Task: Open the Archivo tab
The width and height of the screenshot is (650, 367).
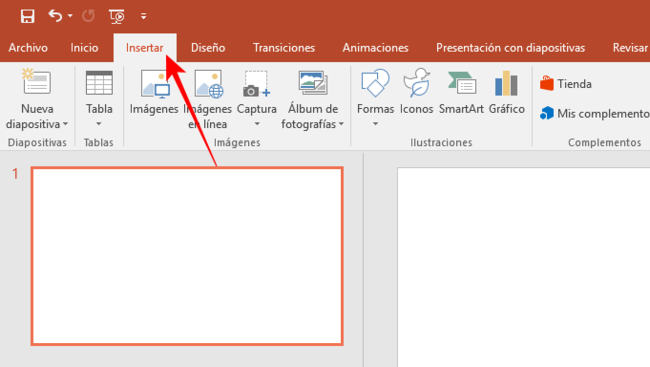Action: point(28,48)
